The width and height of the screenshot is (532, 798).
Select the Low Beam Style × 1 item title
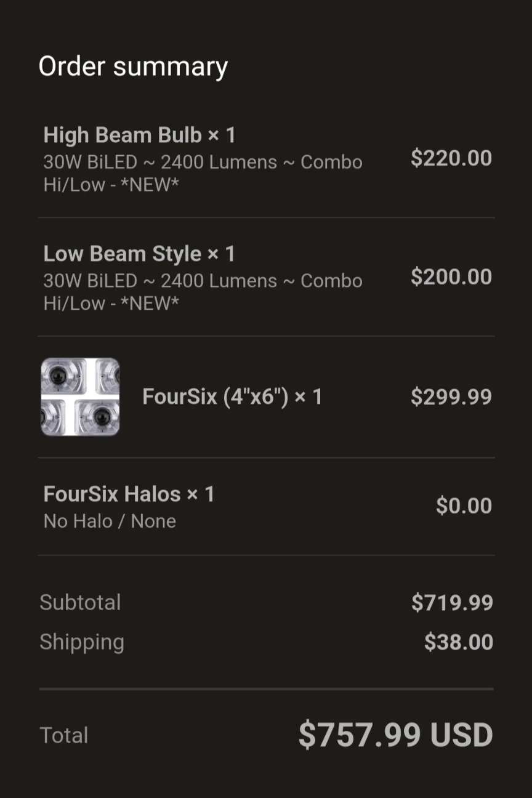click(x=139, y=254)
